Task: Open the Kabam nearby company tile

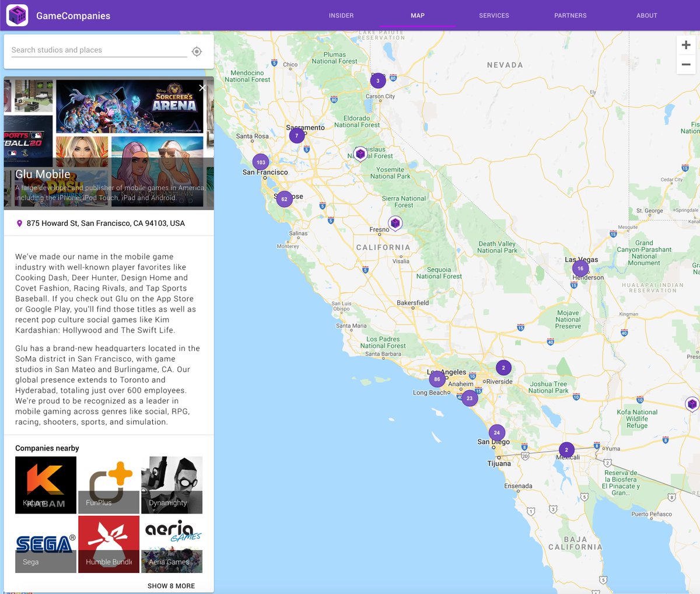Action: point(45,485)
